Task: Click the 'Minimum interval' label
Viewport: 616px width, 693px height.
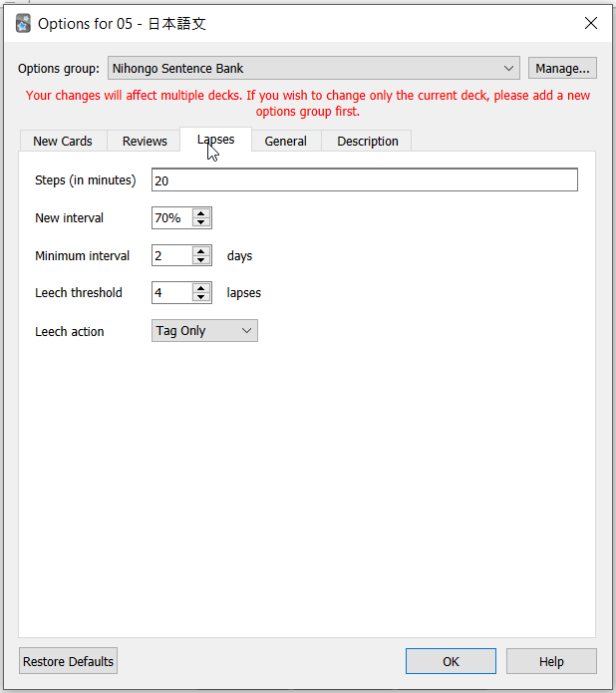Action: pos(82,256)
